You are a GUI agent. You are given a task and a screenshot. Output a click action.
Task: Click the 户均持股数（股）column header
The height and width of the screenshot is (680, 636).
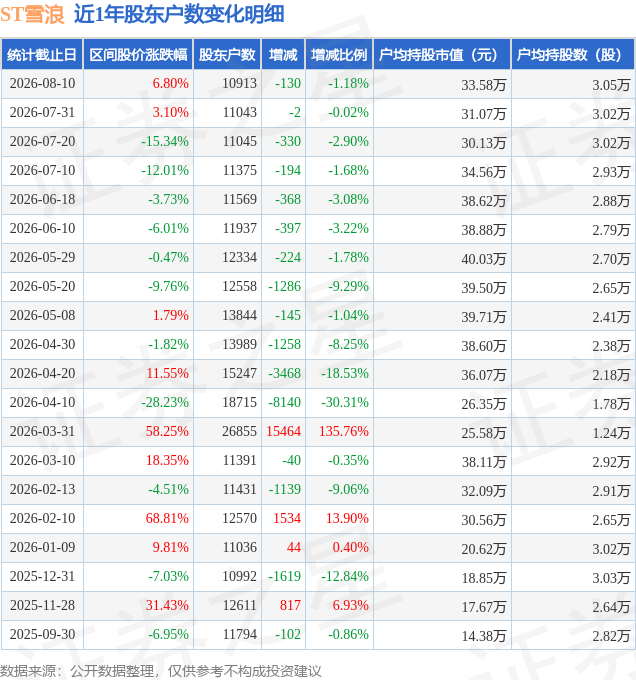(573, 55)
